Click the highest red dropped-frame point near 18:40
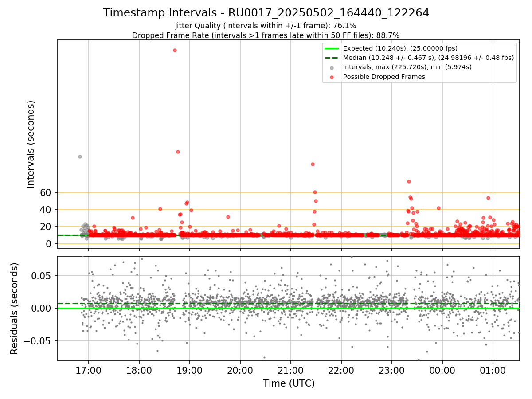Viewport: 532px width, 399px height. point(175,50)
